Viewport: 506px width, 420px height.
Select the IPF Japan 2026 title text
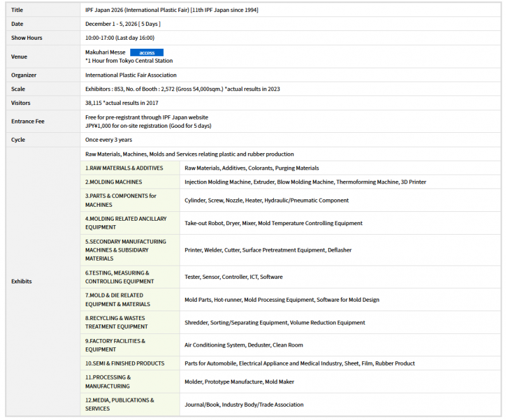tap(171, 10)
